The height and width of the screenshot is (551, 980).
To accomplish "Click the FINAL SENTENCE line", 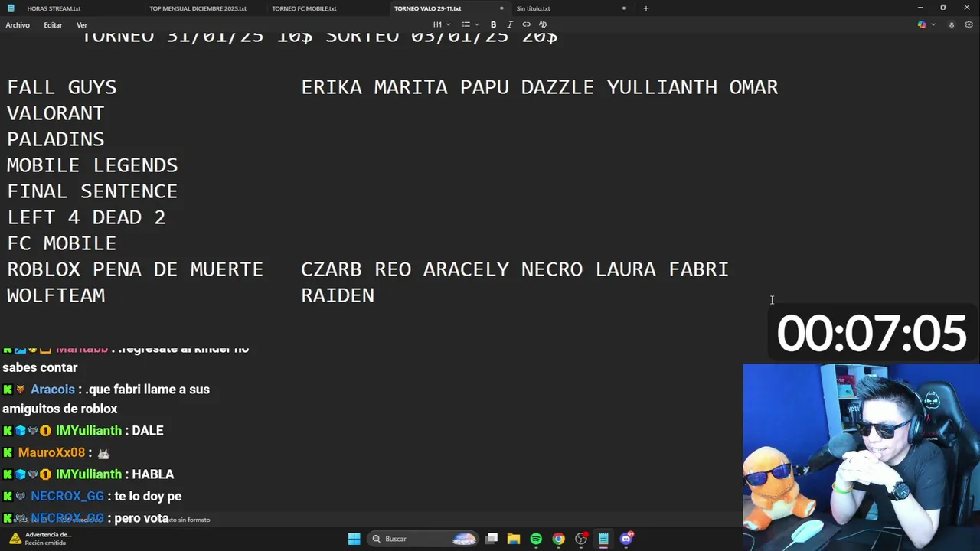I will [93, 191].
